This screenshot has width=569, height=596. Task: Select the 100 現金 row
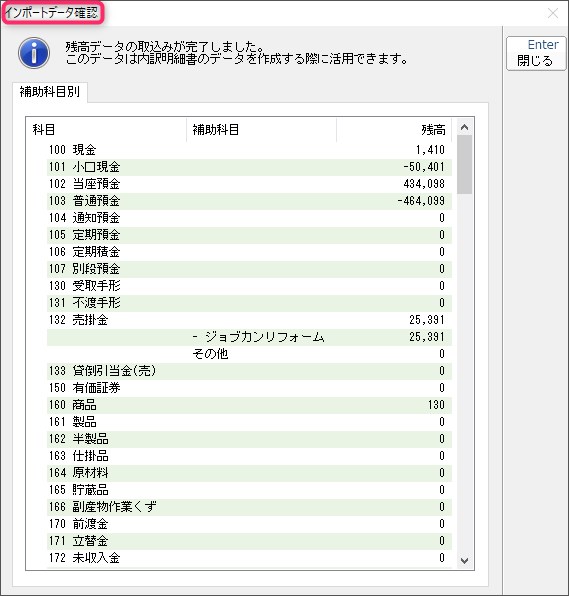pos(249,150)
